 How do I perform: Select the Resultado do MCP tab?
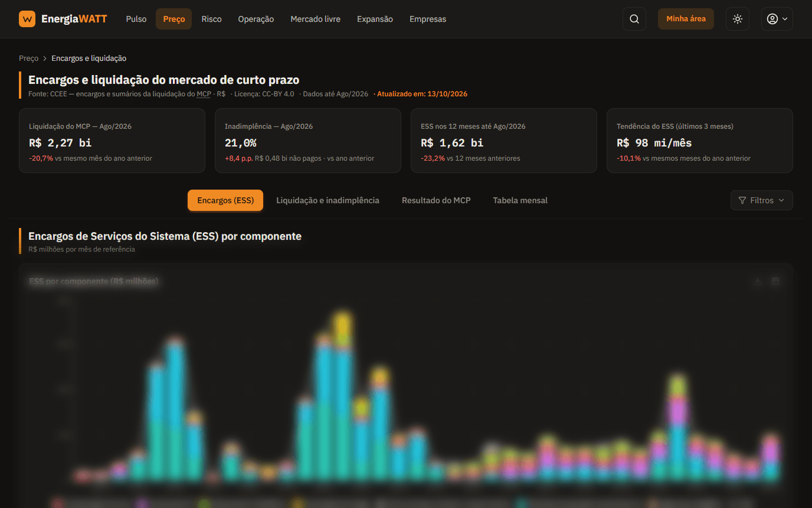(436, 200)
